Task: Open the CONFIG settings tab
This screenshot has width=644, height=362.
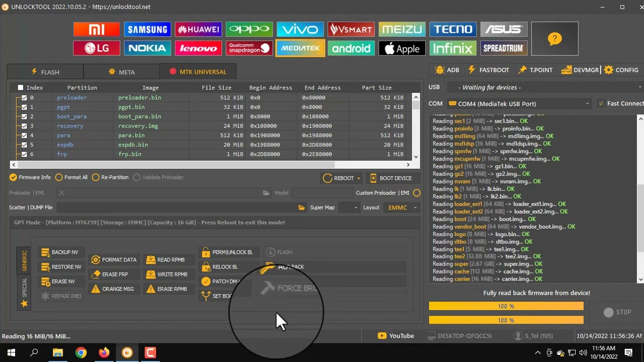Action: coord(621,70)
